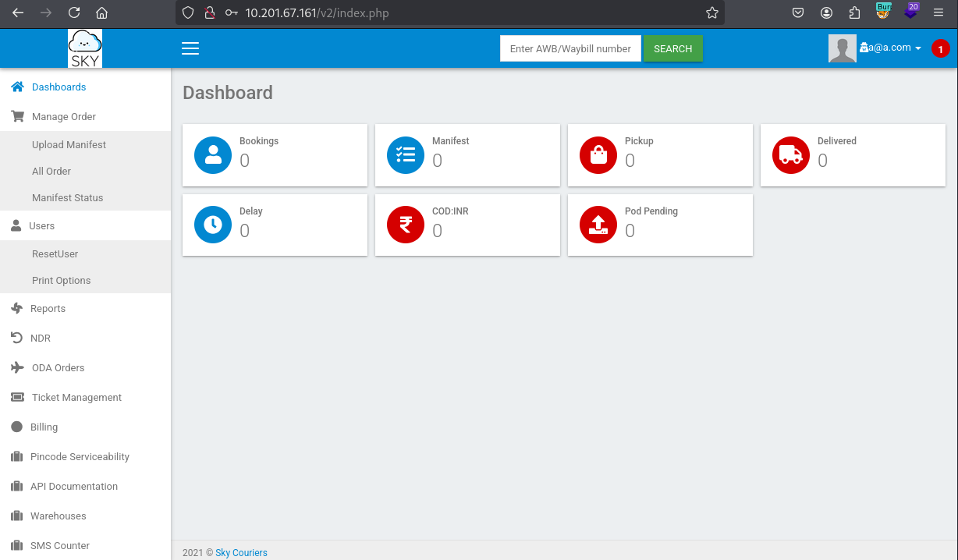Follow the Sky Couriers footer link
Image resolution: width=958 pixels, height=560 pixels.
[241, 552]
